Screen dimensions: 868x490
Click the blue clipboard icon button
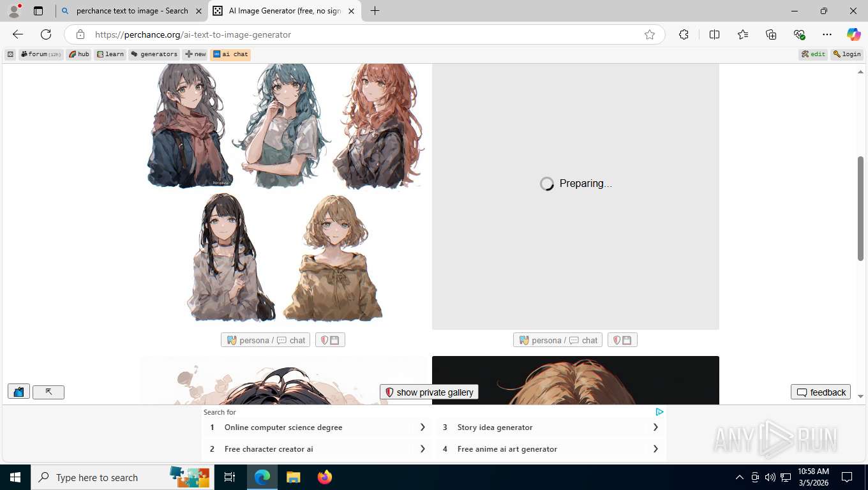pos(19,392)
